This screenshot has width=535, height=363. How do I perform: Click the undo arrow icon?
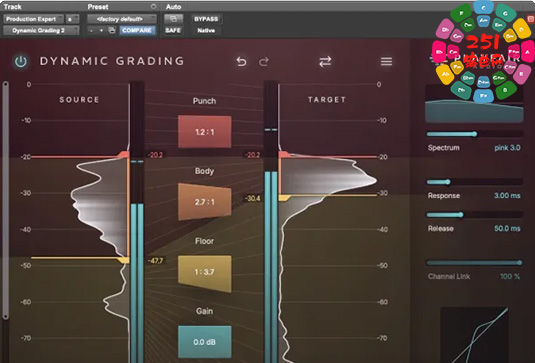(241, 62)
